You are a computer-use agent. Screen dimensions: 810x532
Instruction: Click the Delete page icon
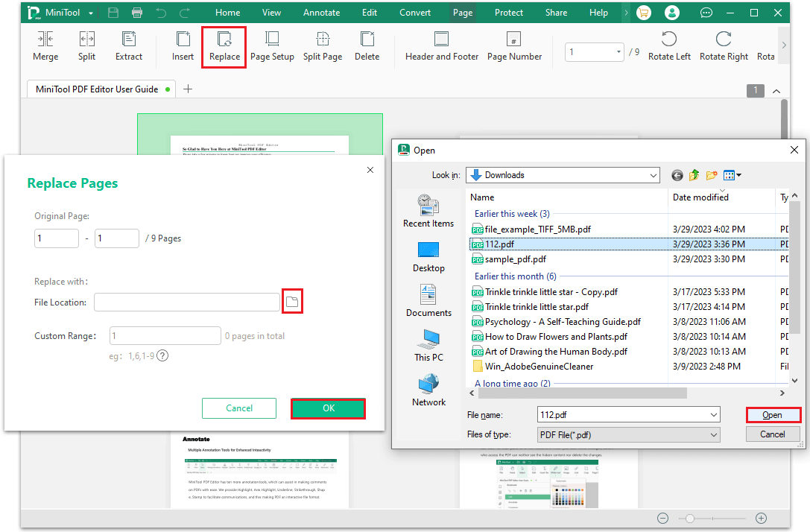coord(367,39)
